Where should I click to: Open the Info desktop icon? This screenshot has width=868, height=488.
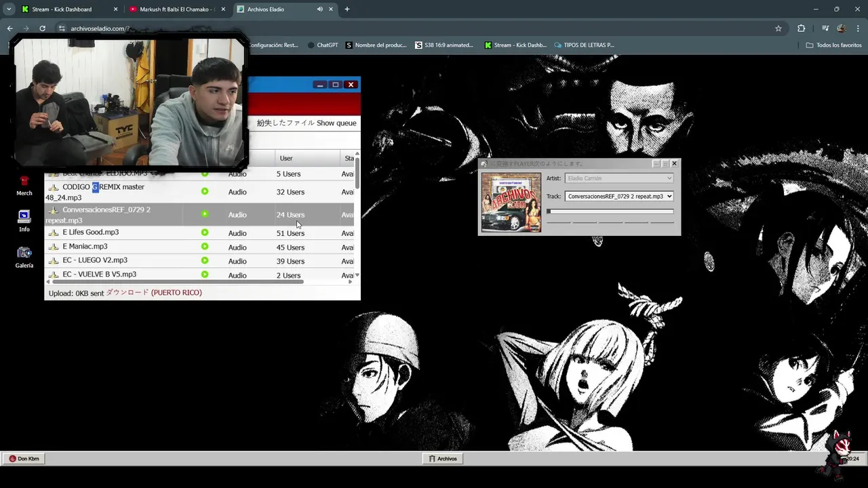click(x=24, y=221)
